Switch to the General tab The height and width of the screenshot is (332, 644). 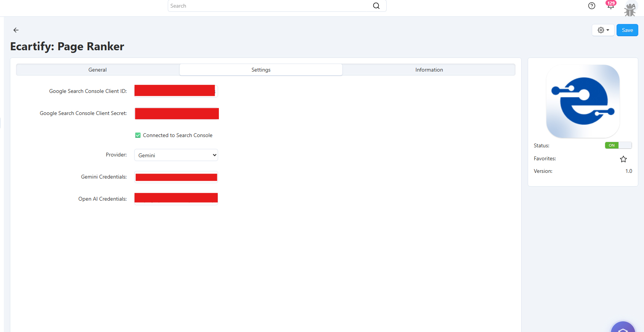98,70
